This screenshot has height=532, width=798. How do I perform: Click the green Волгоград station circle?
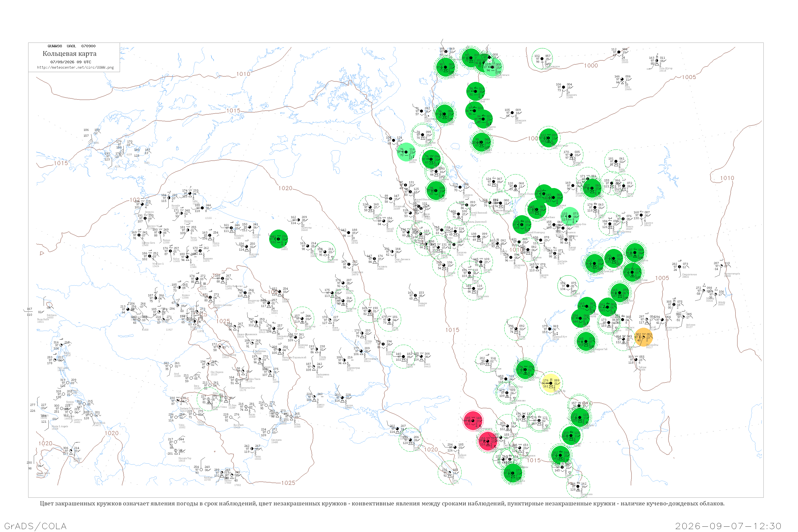pyautogui.click(x=525, y=369)
